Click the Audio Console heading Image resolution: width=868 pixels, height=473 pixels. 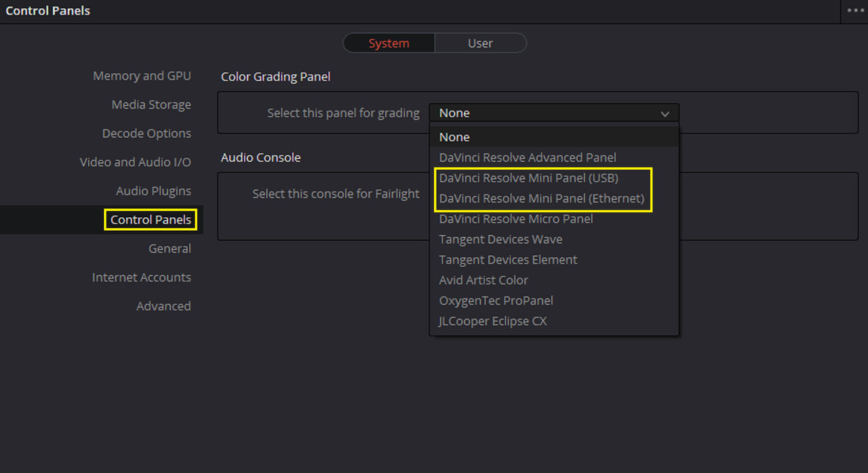[260, 157]
